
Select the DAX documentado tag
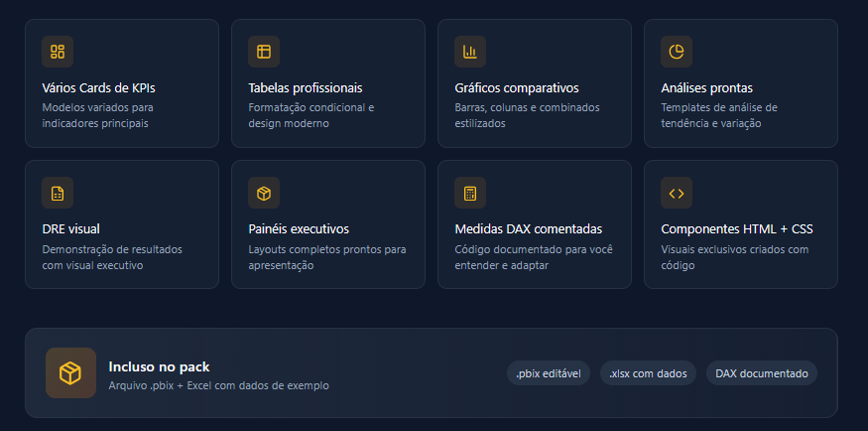pos(761,373)
